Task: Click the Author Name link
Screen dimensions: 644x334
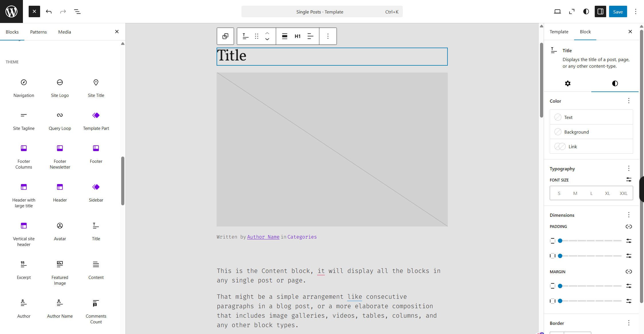Action: 263,237
